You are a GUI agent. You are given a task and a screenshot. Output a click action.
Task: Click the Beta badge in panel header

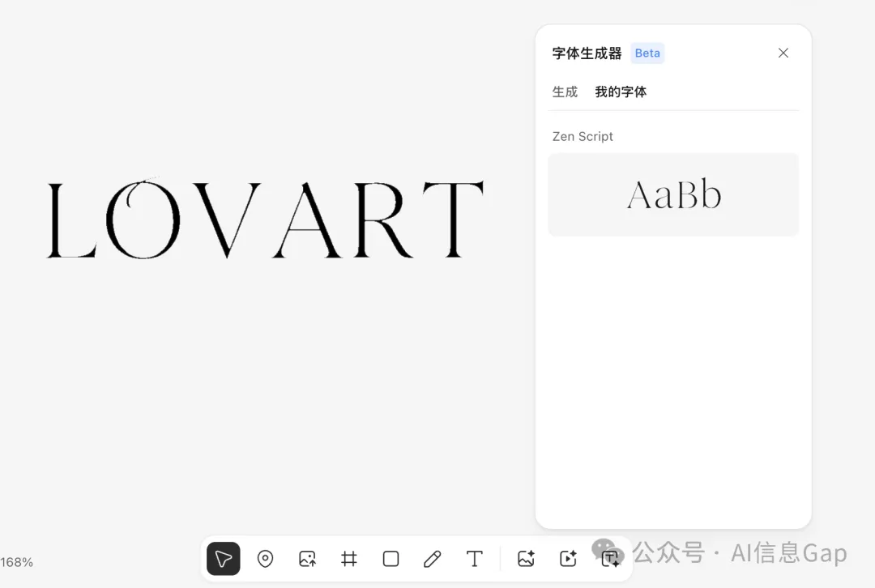coord(647,53)
